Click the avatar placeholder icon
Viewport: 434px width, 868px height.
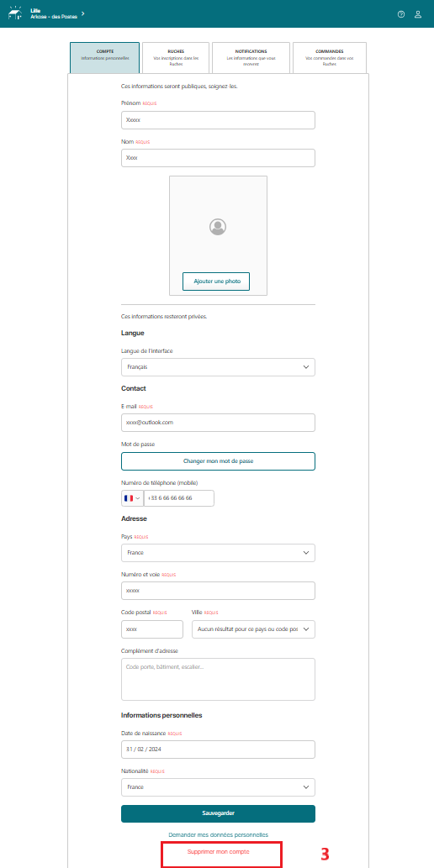coord(218,227)
